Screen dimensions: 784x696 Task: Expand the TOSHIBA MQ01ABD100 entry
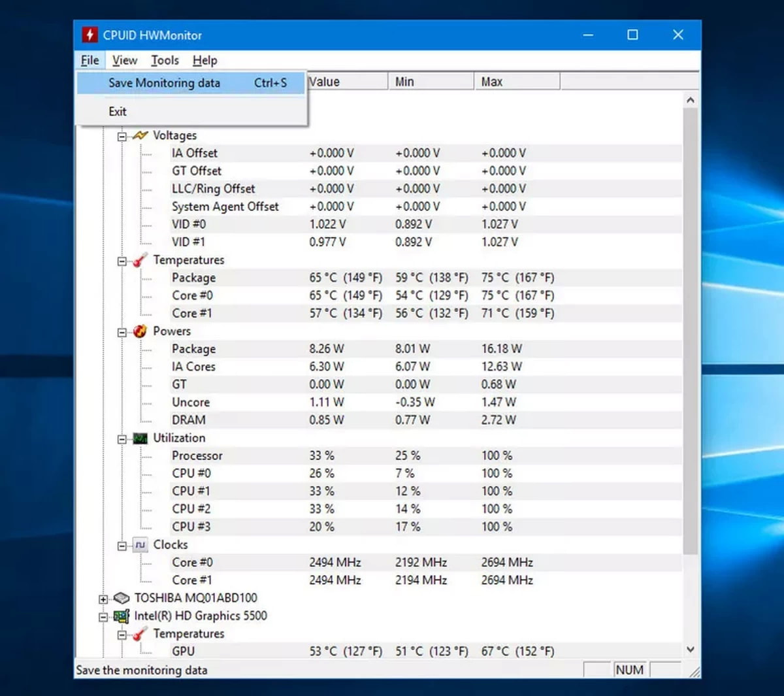[x=103, y=598]
